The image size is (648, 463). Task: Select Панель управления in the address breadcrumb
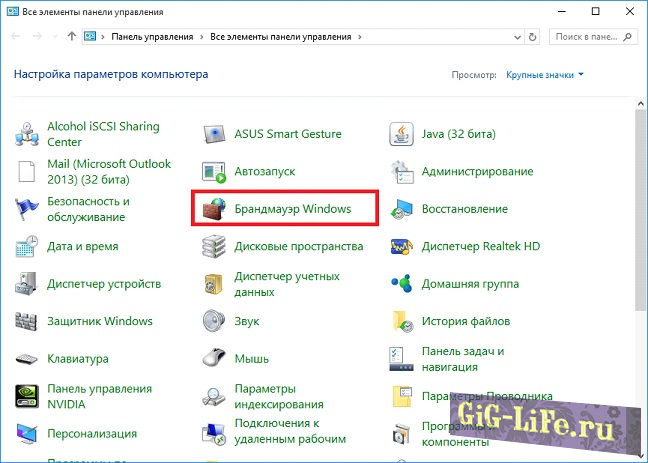(152, 37)
